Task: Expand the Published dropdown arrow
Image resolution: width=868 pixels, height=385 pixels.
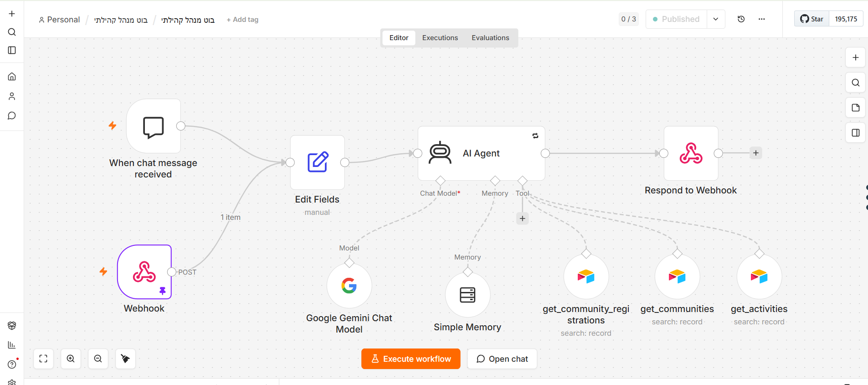Action: point(716,19)
